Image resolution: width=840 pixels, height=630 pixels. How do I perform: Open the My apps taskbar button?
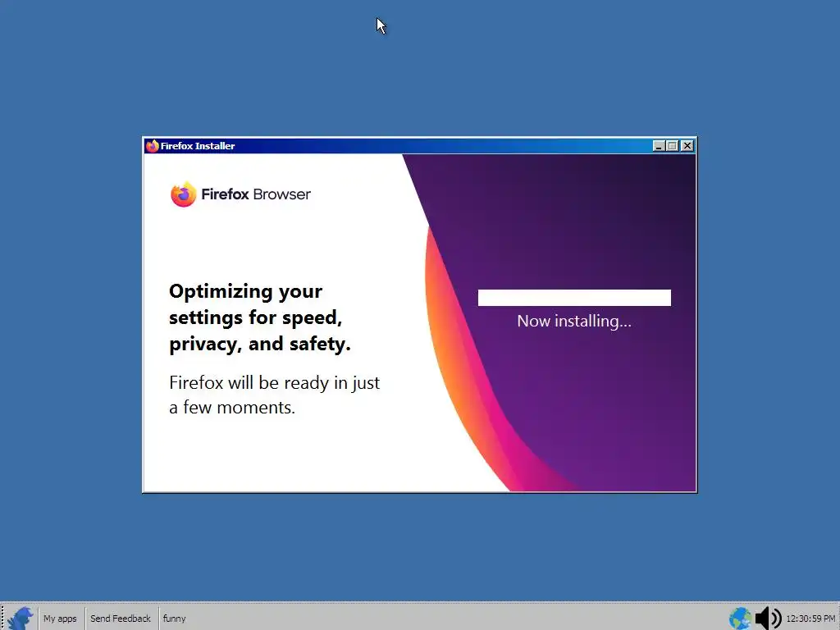point(60,619)
